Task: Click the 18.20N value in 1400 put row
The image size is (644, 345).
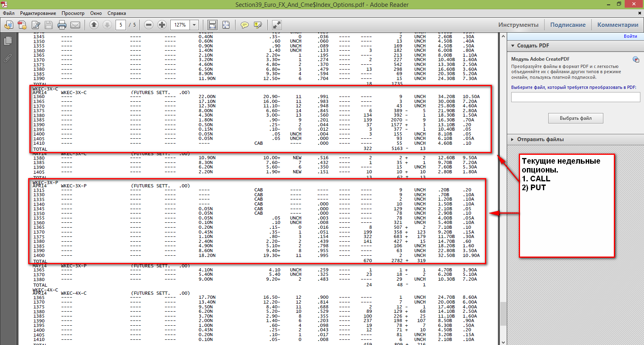Action: coord(207,255)
